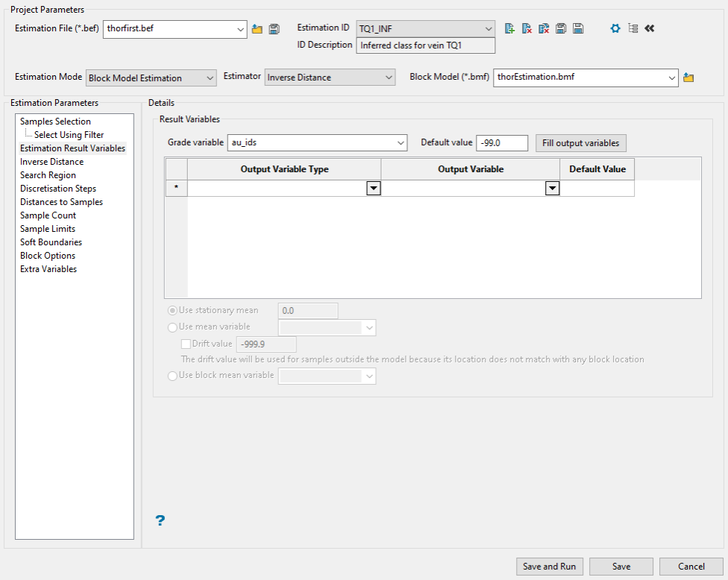
Task: Click the add new Estimation ID icon
Action: tap(510, 28)
